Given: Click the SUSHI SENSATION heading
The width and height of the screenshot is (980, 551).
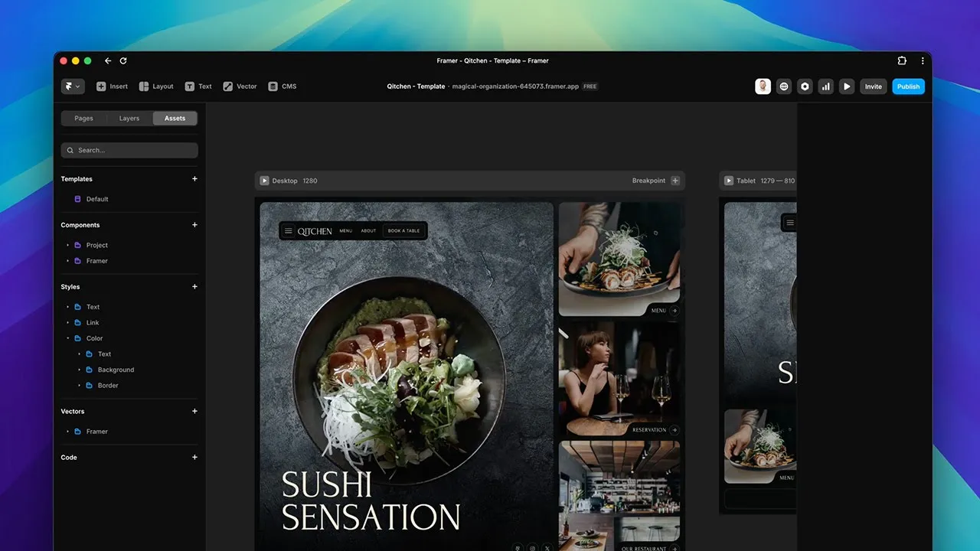Looking at the screenshot, I should click(371, 500).
